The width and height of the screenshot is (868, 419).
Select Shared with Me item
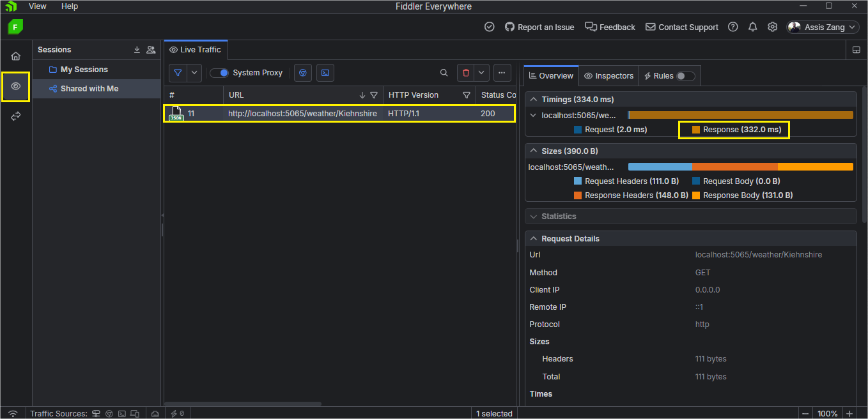(97, 89)
